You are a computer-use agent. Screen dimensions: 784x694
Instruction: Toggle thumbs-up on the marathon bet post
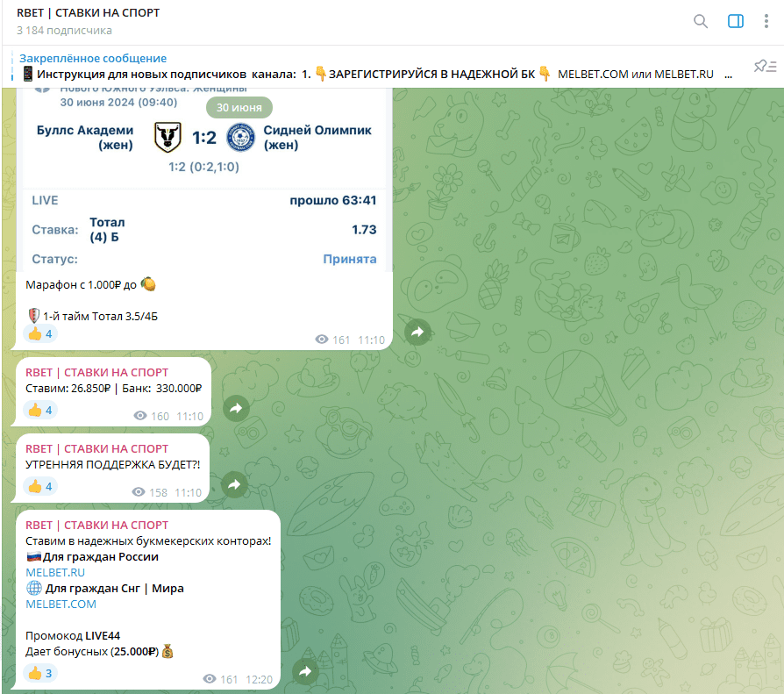click(x=39, y=333)
